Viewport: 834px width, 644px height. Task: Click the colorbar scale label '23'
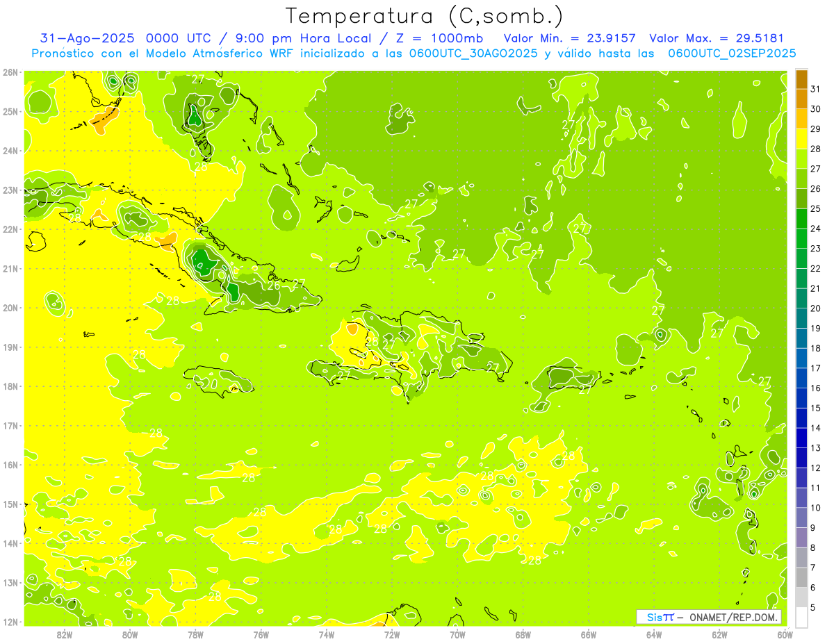click(816, 249)
